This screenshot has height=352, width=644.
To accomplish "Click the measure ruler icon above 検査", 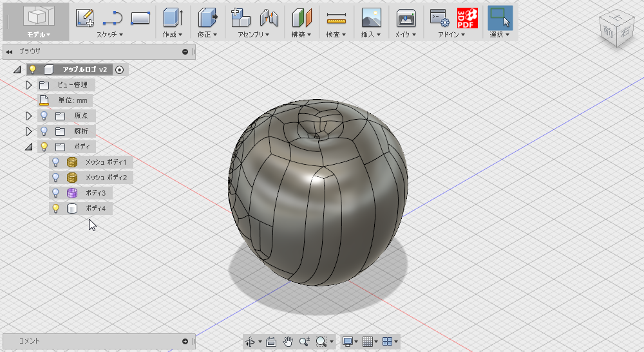I will tap(336, 19).
